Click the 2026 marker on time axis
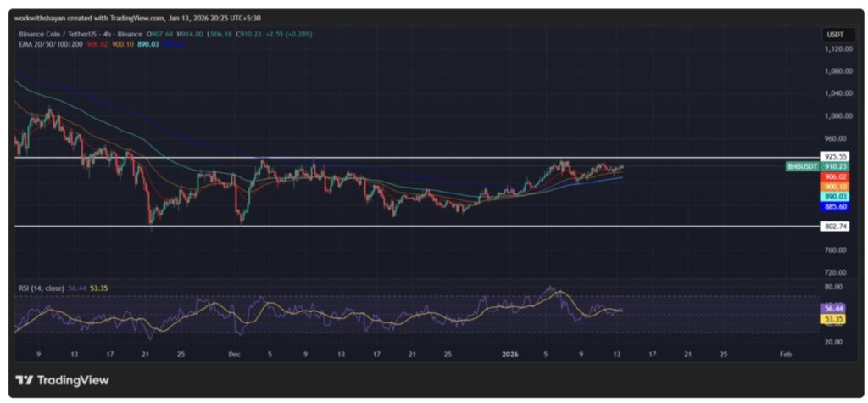The image size is (868, 403). click(x=510, y=354)
